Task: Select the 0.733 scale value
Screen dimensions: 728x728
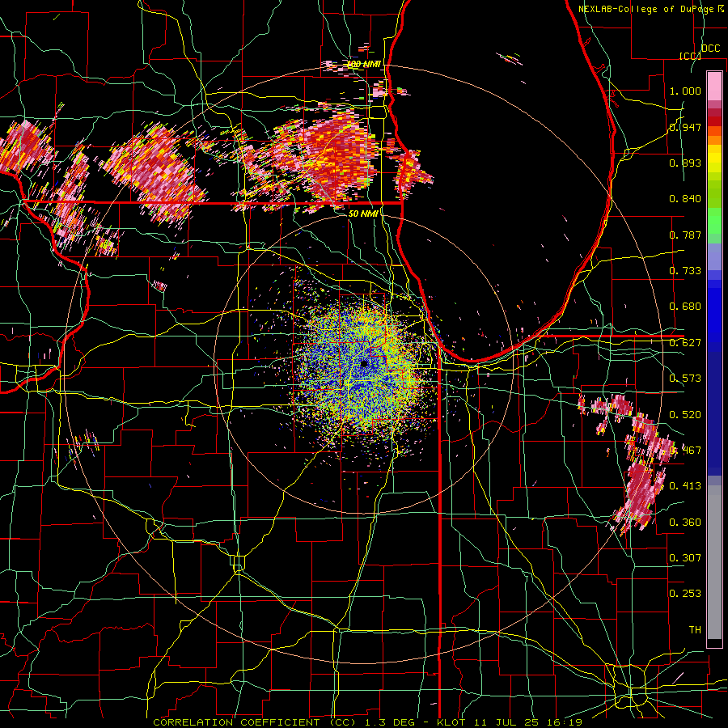Action: (685, 271)
